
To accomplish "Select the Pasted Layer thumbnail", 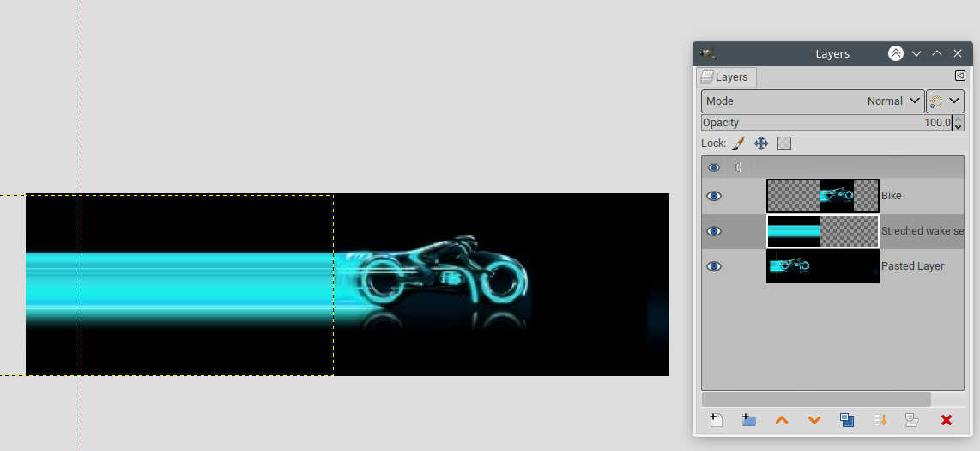I will [x=822, y=266].
